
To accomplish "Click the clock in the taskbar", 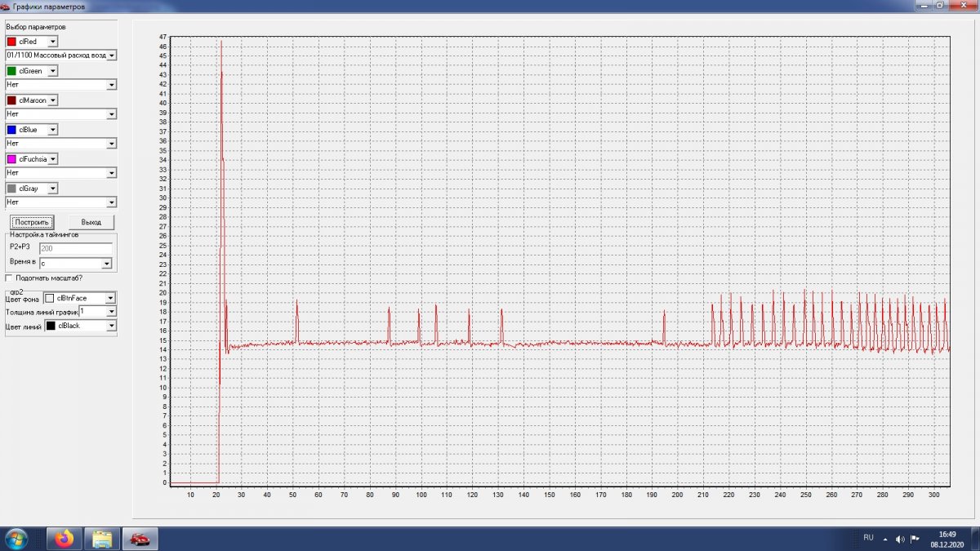I will click(x=947, y=539).
